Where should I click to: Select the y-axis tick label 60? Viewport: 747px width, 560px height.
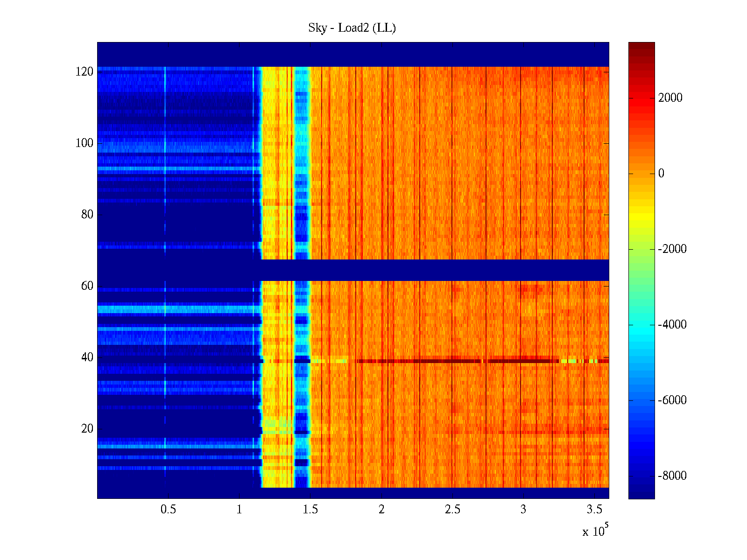click(x=87, y=286)
